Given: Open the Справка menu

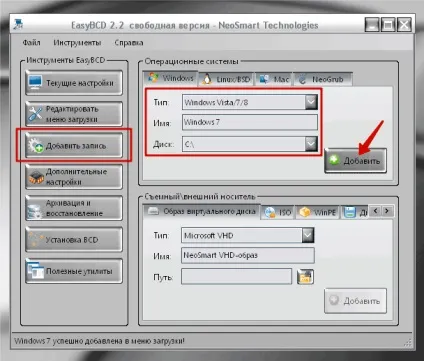Looking at the screenshot, I should click(129, 43).
